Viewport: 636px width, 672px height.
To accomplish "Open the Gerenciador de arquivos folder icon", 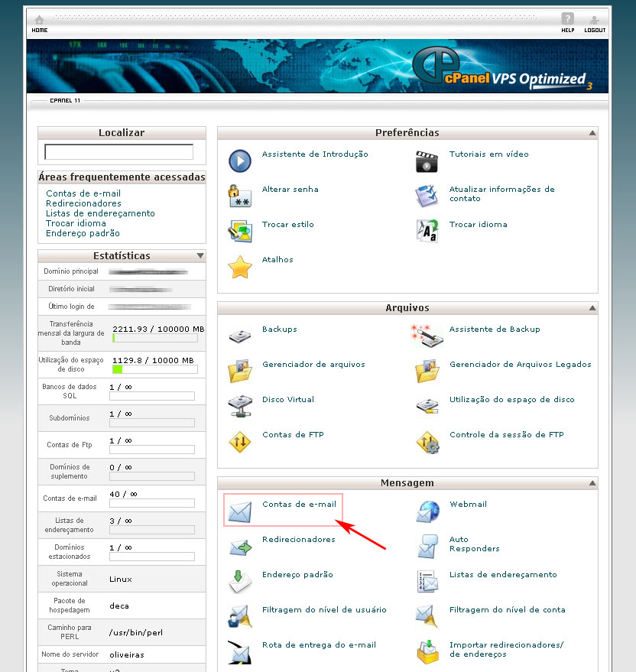I will pyautogui.click(x=240, y=372).
